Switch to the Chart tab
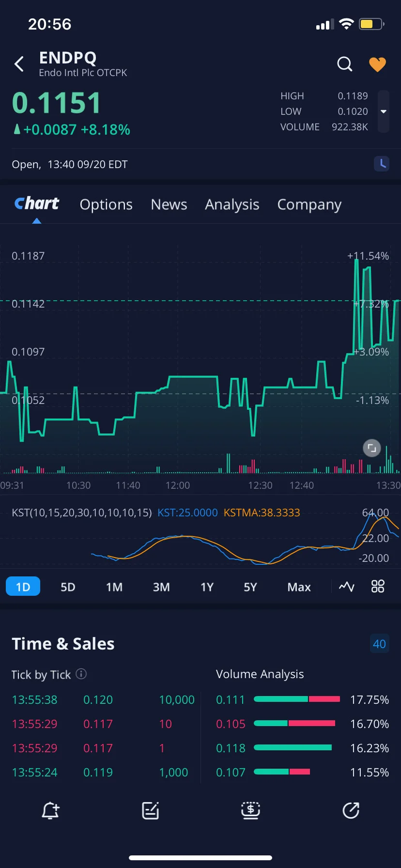Viewport: 401px width, 868px height. [37, 204]
